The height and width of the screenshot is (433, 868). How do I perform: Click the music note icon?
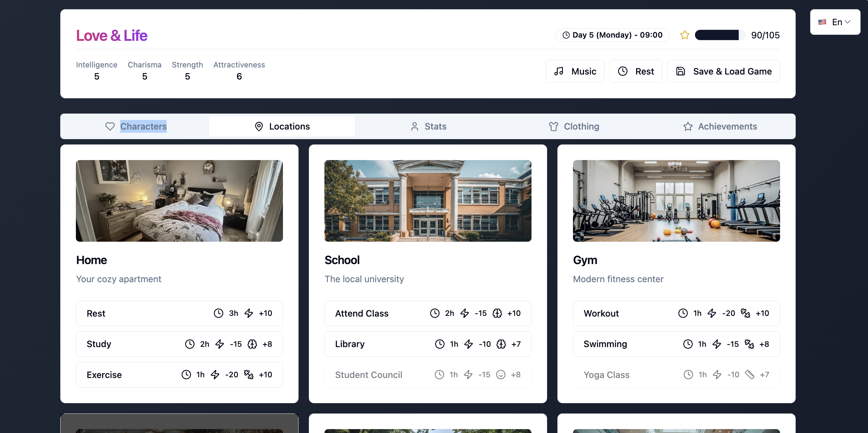click(559, 71)
